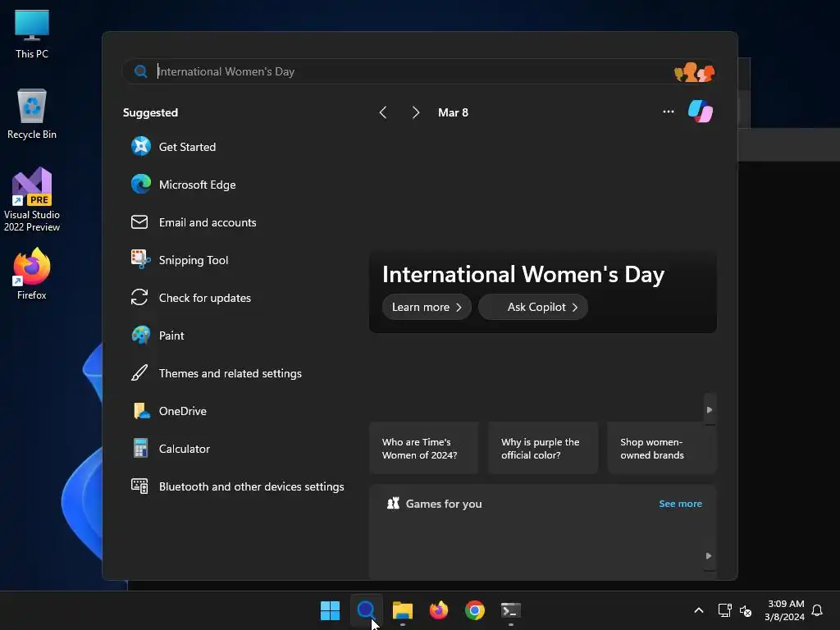
Task: Click the International Women's Day headline
Action: click(x=523, y=274)
